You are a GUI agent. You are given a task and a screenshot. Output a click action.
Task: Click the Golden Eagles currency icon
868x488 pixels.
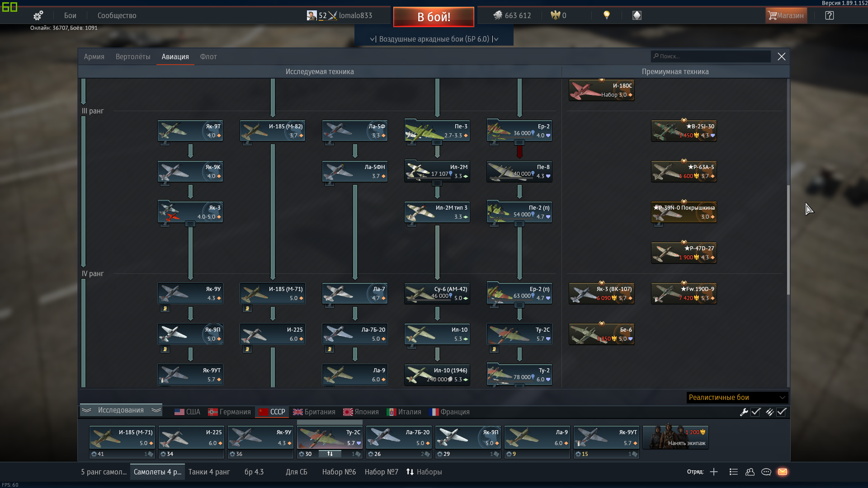tap(555, 15)
